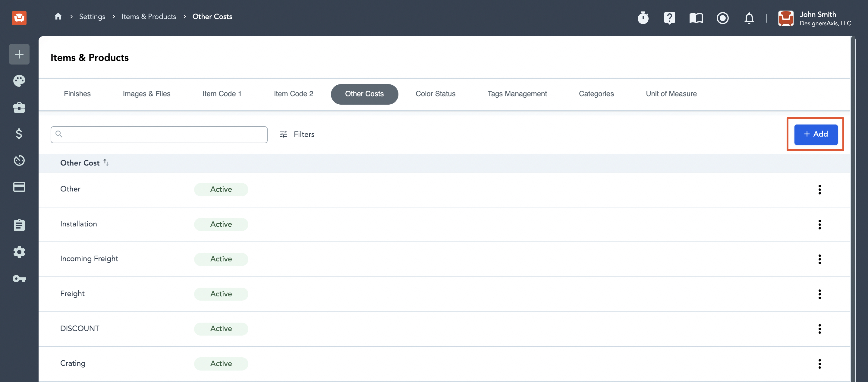Open the gear settings icon in sidebar

tap(19, 252)
